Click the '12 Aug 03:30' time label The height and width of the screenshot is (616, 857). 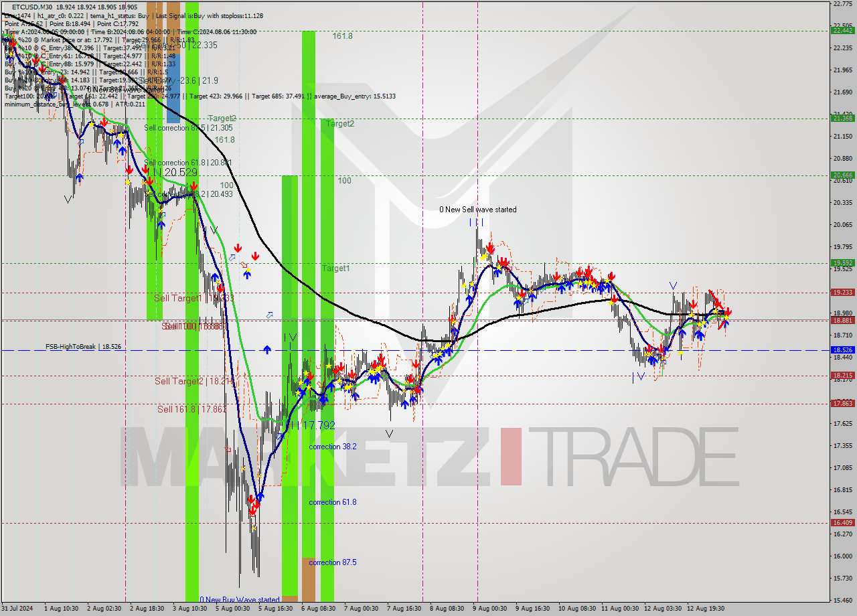663,609
